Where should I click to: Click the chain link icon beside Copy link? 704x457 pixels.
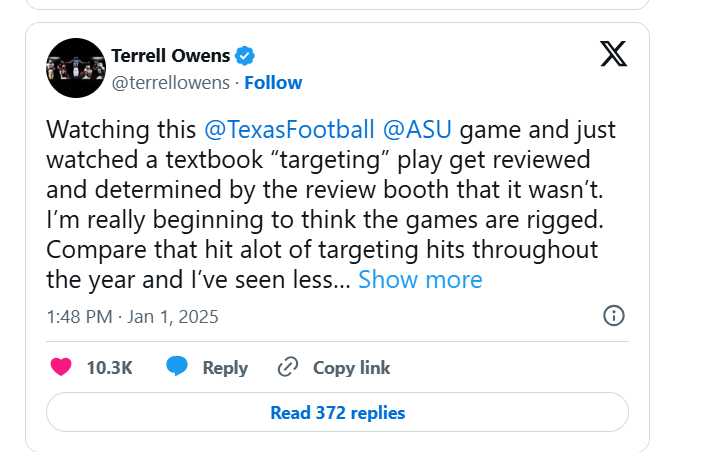pyautogui.click(x=288, y=367)
